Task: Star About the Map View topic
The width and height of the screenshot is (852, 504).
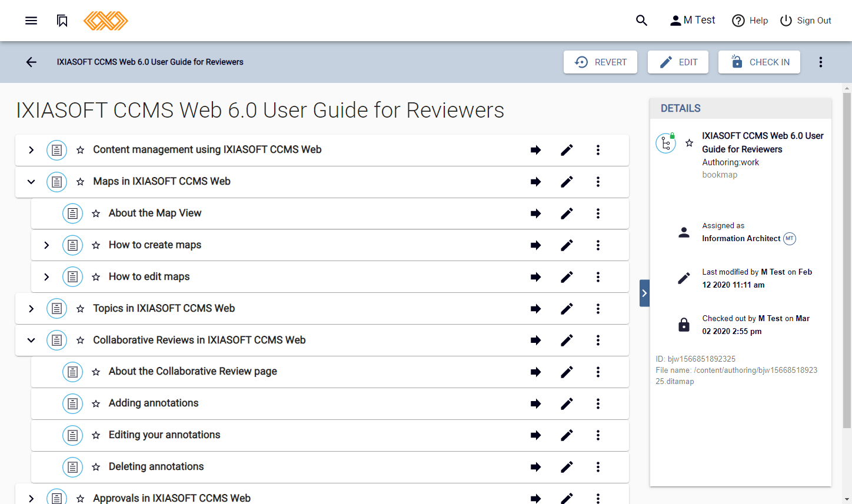Action: (96, 213)
